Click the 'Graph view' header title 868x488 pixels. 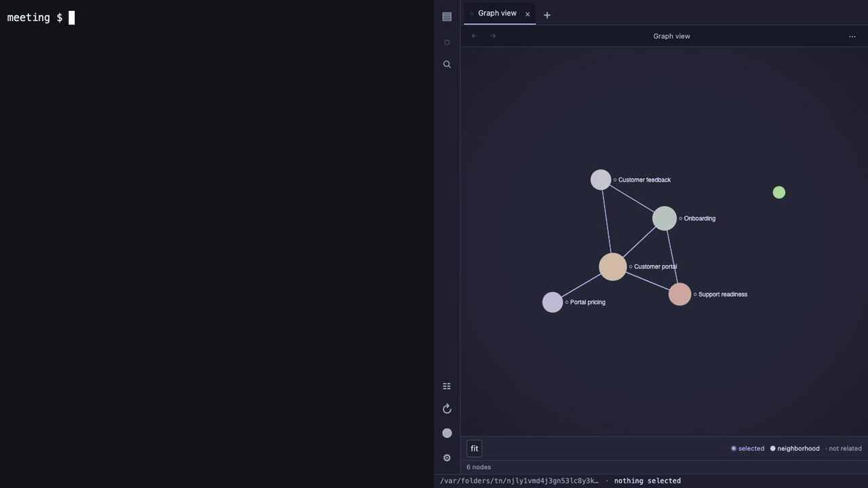click(671, 37)
